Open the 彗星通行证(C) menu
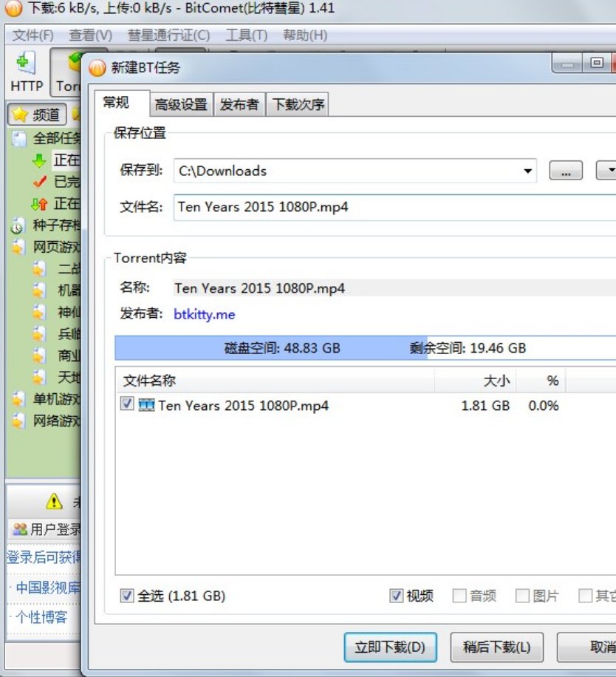The width and height of the screenshot is (616, 677). (x=168, y=35)
